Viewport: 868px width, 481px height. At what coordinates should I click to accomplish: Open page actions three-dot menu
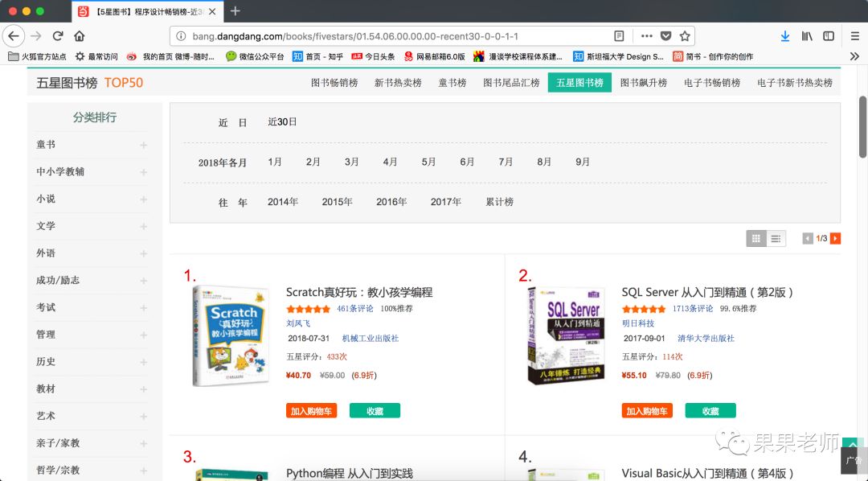tap(646, 36)
